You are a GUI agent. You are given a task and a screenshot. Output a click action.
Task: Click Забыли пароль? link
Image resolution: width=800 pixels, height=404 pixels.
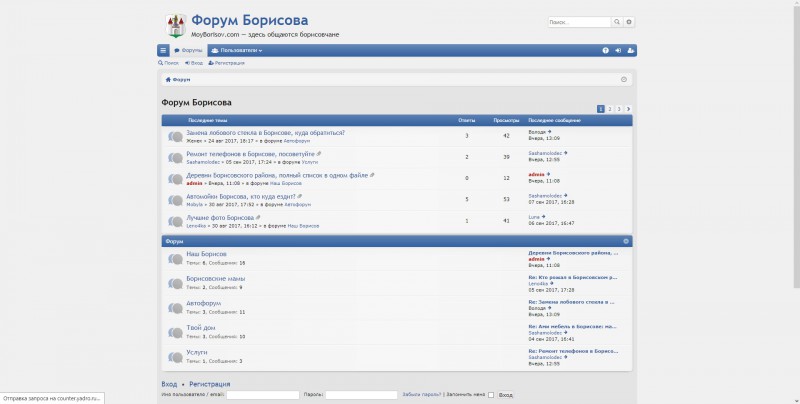421,395
